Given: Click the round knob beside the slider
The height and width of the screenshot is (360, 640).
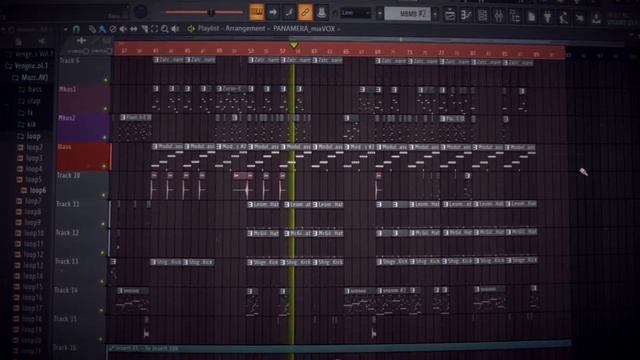Looking at the screenshot, I should [x=140, y=12].
